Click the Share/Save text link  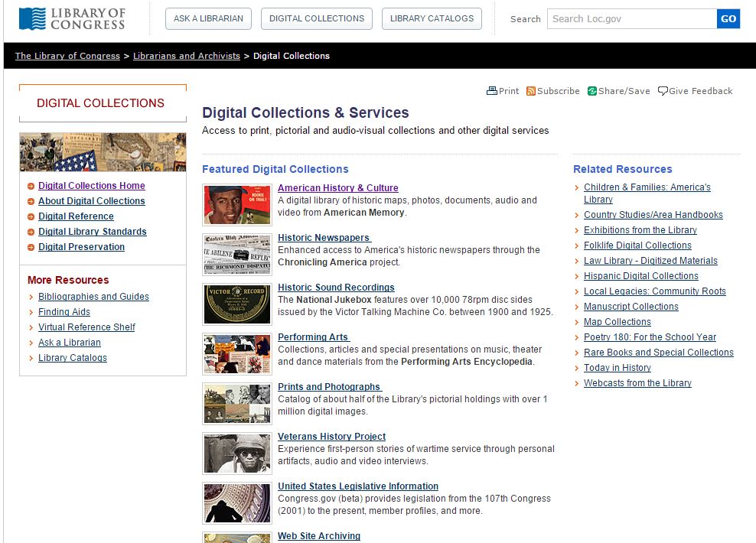coord(624,91)
